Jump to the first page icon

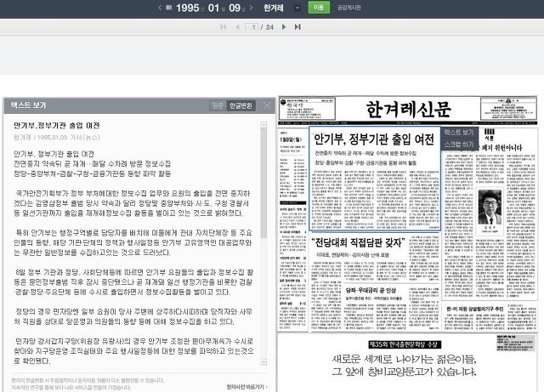point(223,26)
